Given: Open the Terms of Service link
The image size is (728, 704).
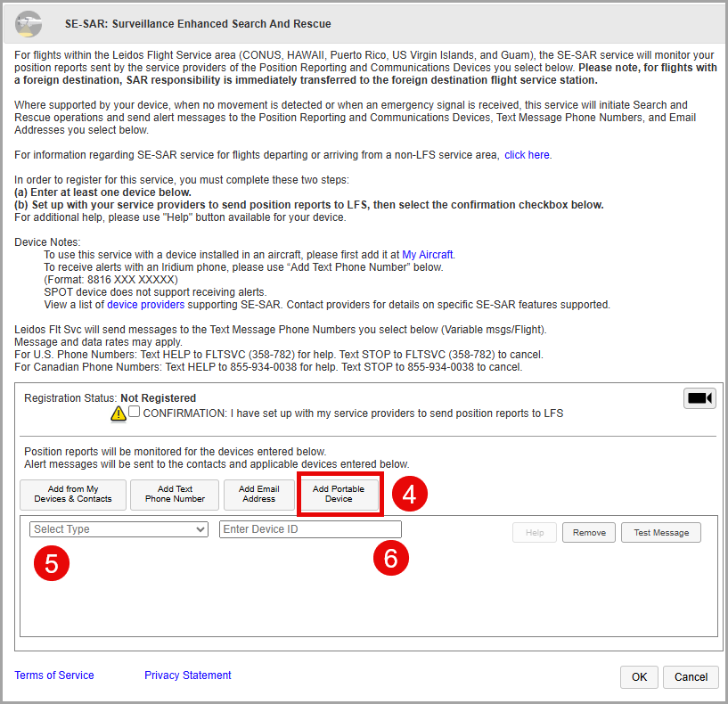Looking at the screenshot, I should coord(54,675).
